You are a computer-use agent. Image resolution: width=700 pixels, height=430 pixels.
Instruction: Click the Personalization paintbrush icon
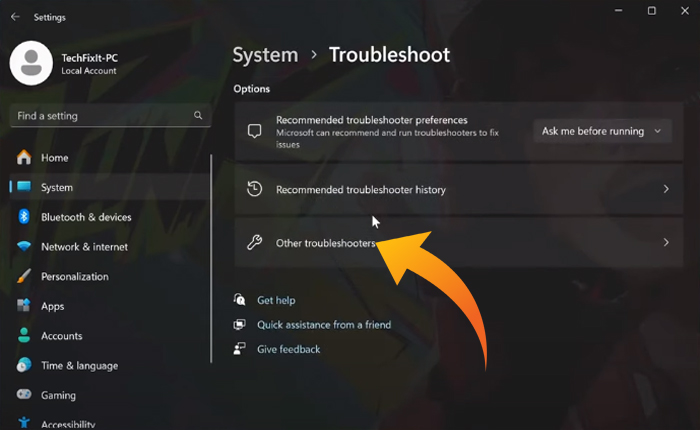(x=23, y=277)
